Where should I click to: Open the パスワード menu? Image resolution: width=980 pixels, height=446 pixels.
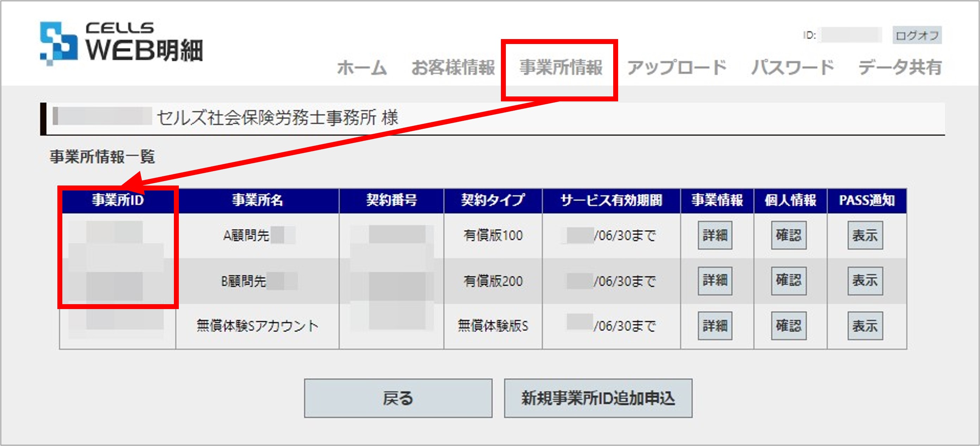pyautogui.click(x=793, y=68)
